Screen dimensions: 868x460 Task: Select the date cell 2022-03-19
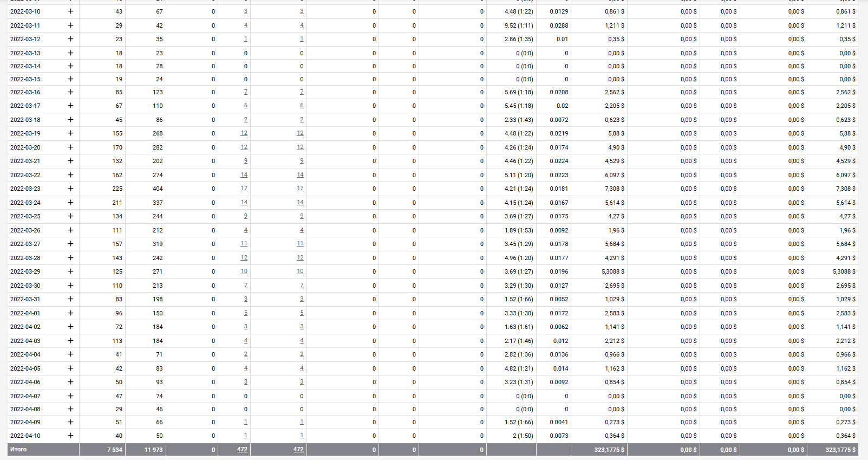25,133
